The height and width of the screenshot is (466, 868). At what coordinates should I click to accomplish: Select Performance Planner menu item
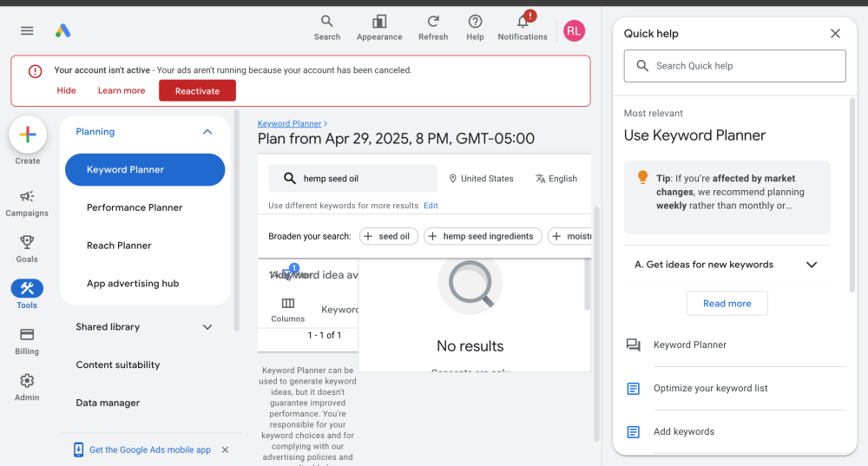(x=135, y=207)
